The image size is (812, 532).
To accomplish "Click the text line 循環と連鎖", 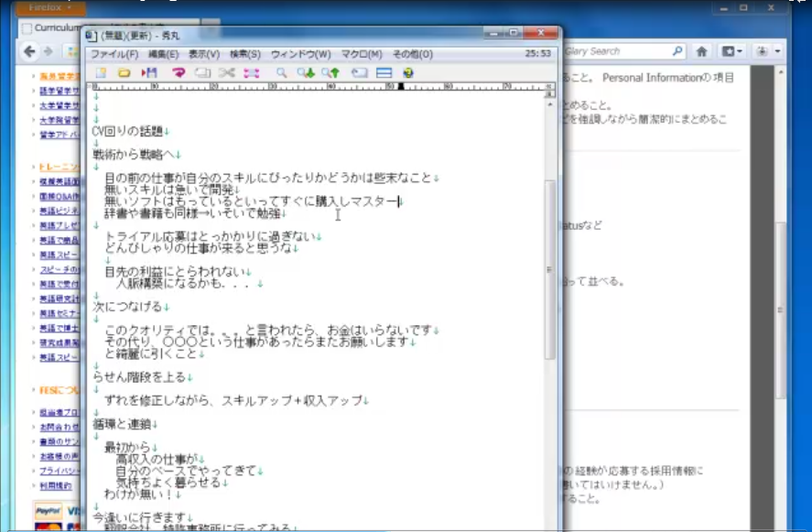I will click(x=121, y=424).
